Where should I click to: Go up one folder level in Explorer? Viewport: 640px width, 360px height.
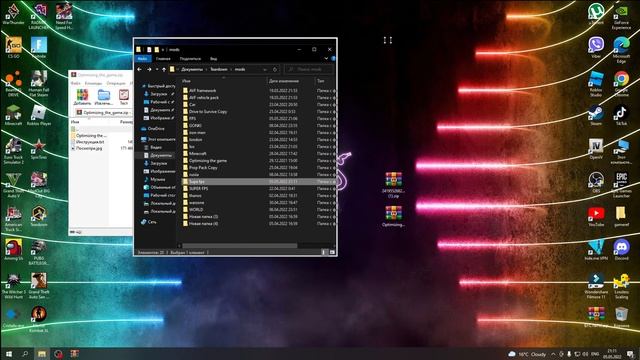[x=164, y=69]
